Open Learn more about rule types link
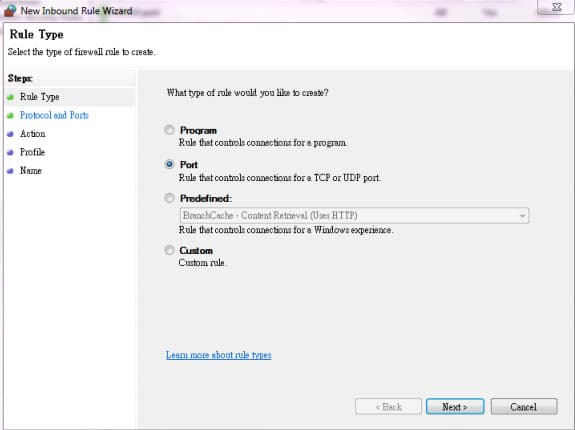575x430 pixels. tap(219, 355)
